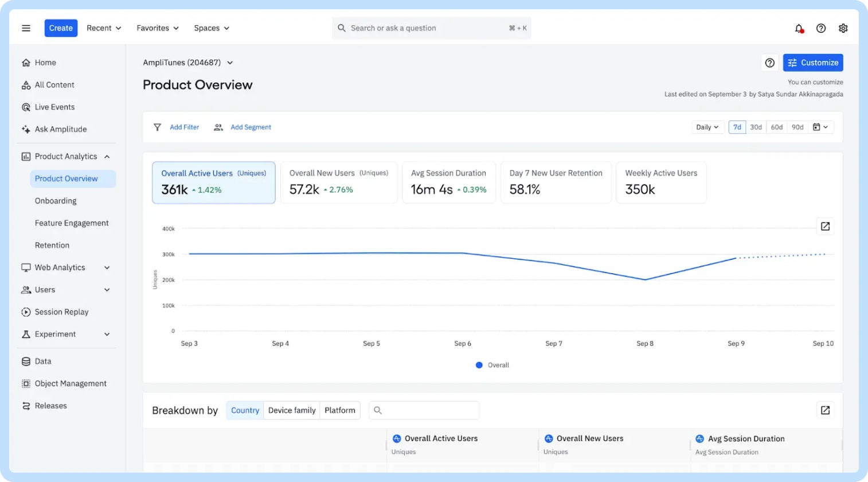Toggle the hamburger menu icon
This screenshot has height=482, width=868.
click(x=26, y=28)
